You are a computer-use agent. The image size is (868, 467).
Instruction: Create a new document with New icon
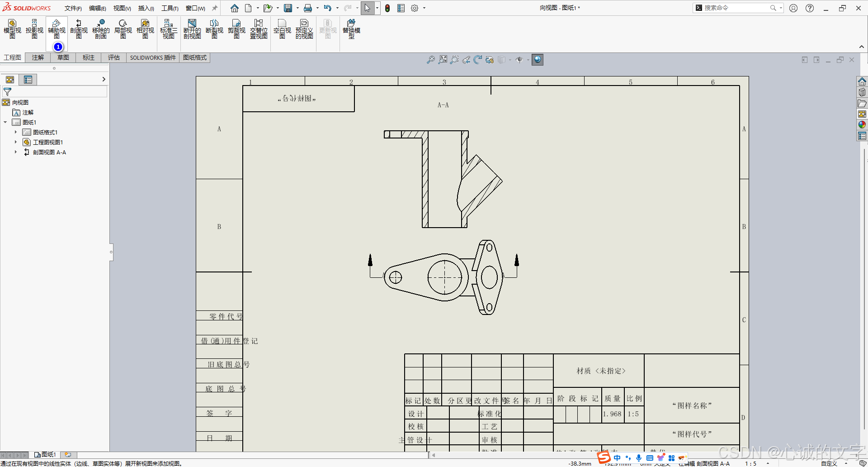(x=249, y=8)
